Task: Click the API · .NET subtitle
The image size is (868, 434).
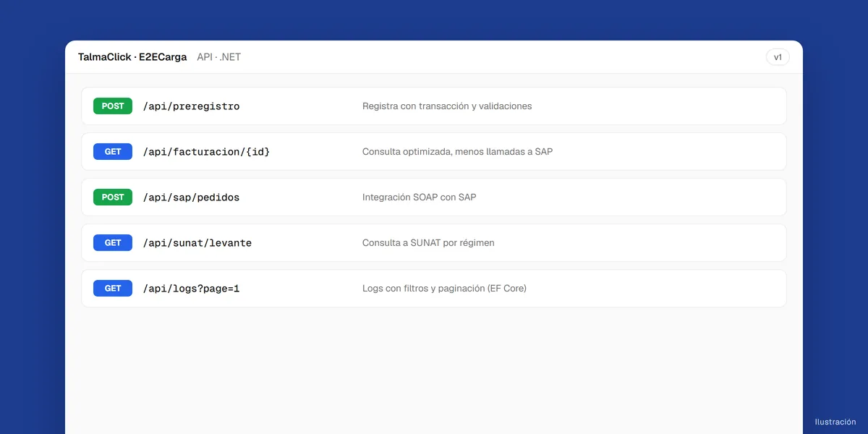Action: pos(219,57)
